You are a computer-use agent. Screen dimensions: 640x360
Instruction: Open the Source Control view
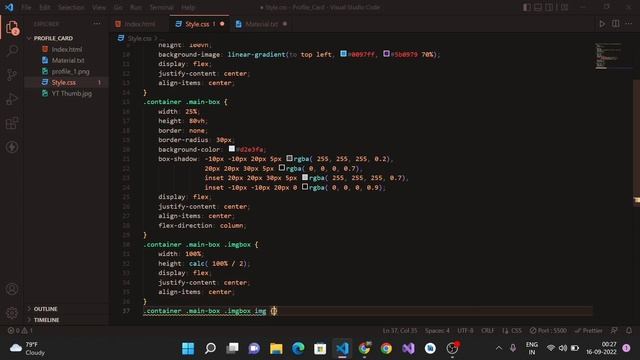(12, 75)
